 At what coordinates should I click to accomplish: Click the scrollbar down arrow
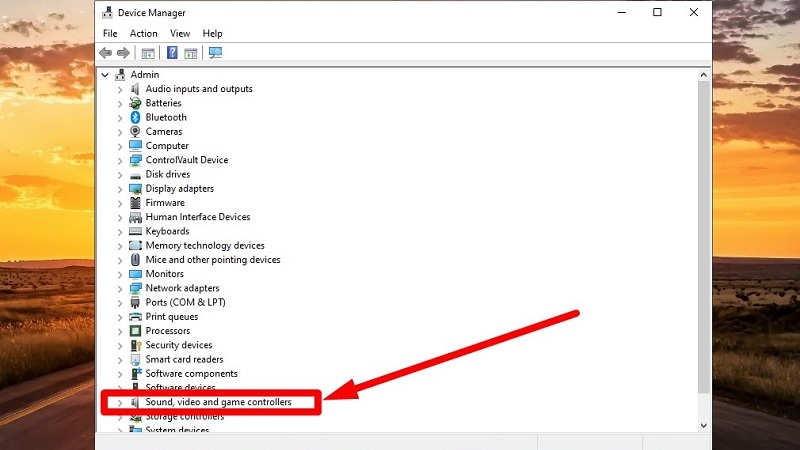pos(704,426)
